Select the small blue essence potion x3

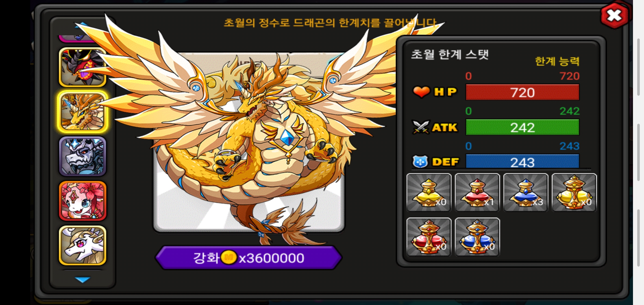coord(526,192)
